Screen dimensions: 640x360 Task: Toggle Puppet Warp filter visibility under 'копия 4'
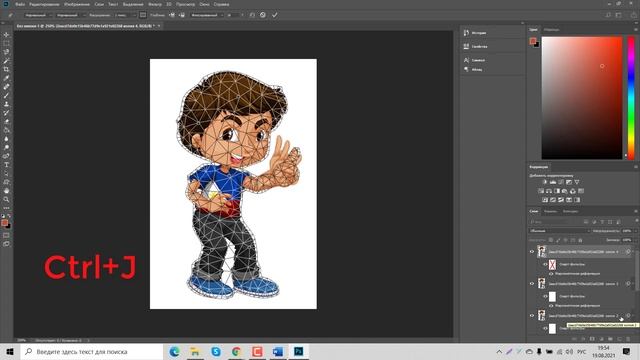tap(551, 273)
